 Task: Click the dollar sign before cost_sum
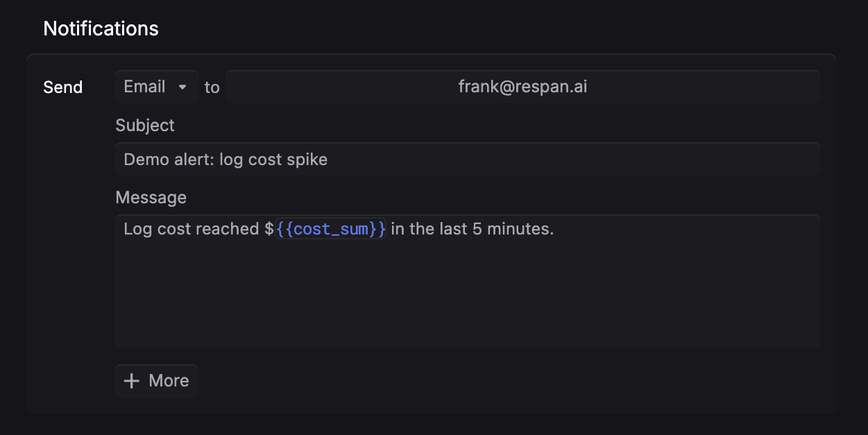269,229
